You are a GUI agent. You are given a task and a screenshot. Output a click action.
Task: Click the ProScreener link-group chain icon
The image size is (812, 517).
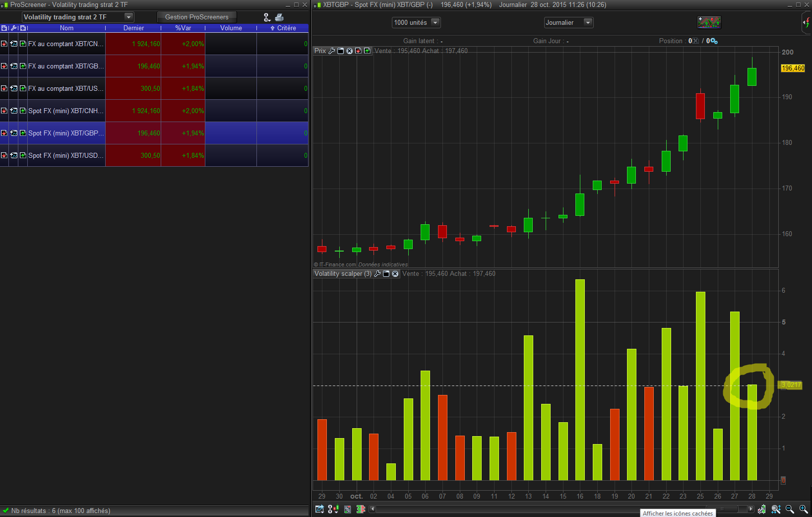[267, 17]
